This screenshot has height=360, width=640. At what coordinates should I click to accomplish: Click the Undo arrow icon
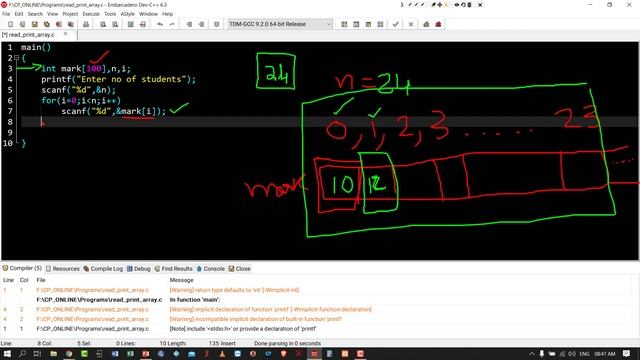(160, 24)
